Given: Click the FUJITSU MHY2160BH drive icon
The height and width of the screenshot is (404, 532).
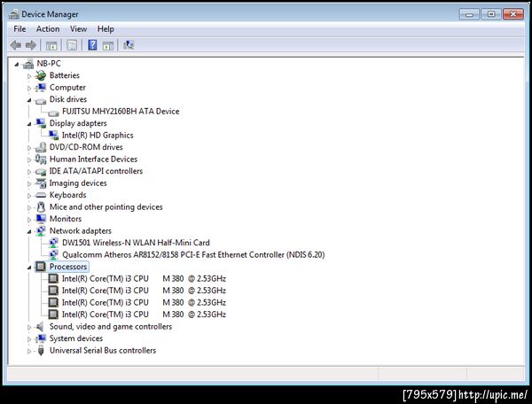Looking at the screenshot, I should [x=53, y=113].
